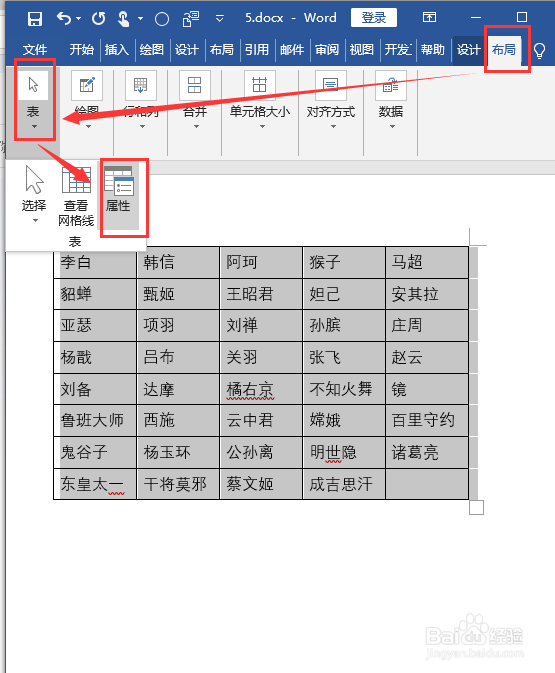
Task: Click the lightbulb Tell Me icon
Action: (x=539, y=51)
